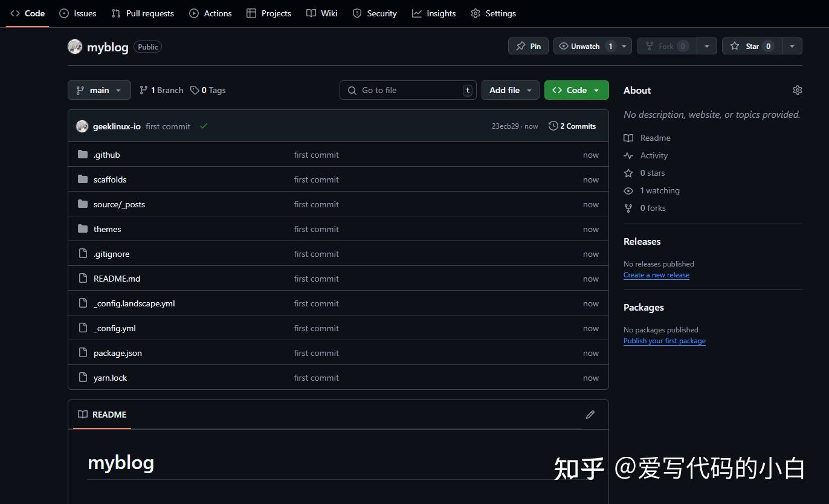Pin this repository
The image size is (829, 504).
coord(527,46)
